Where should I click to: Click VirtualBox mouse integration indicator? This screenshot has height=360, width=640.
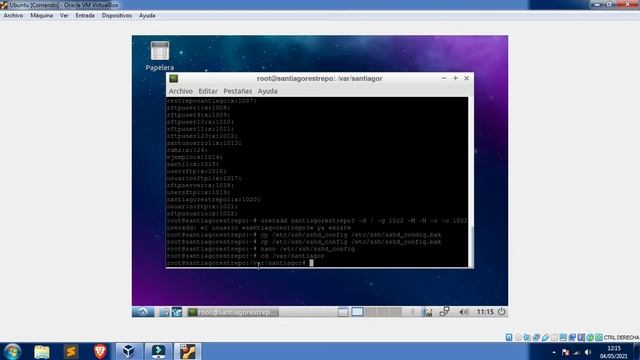590,338
